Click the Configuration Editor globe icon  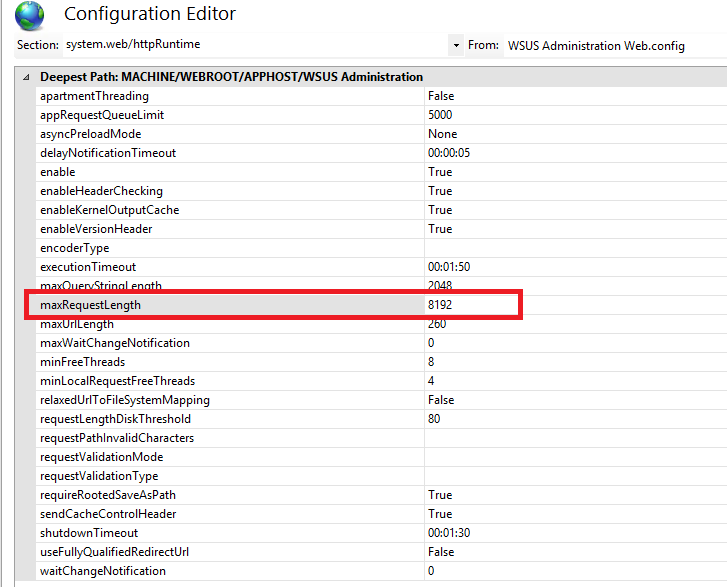tap(29, 15)
